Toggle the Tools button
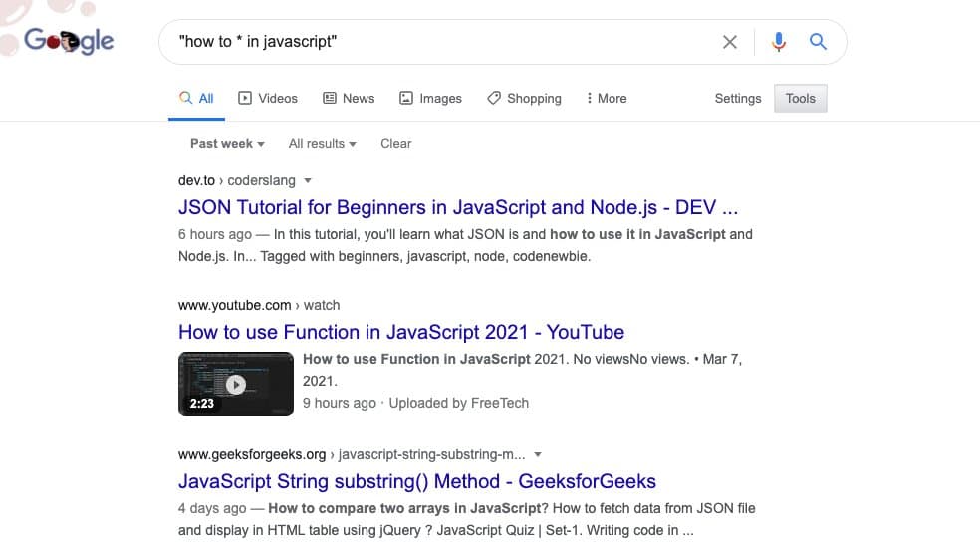This screenshot has height=552, width=980. coord(800,98)
